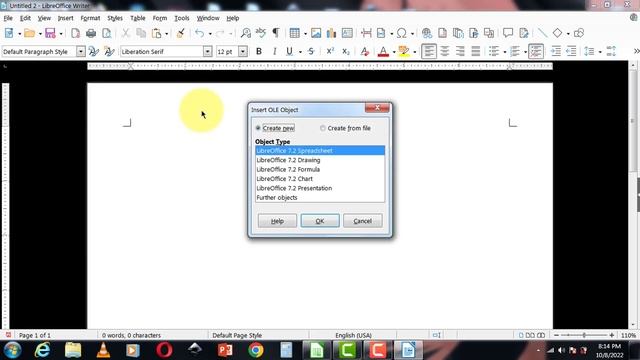Click the Insert Line icon

tap(542, 33)
